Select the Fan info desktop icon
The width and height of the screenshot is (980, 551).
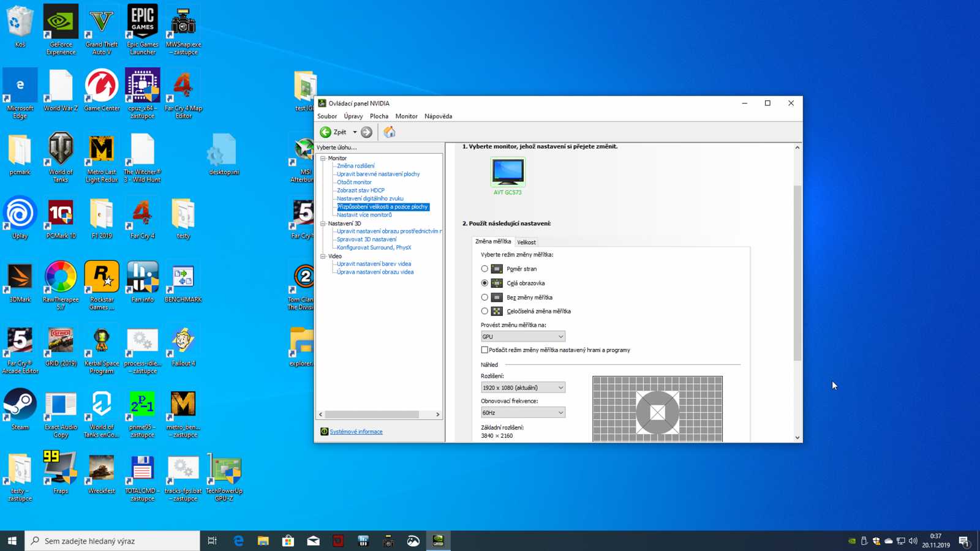(x=142, y=282)
